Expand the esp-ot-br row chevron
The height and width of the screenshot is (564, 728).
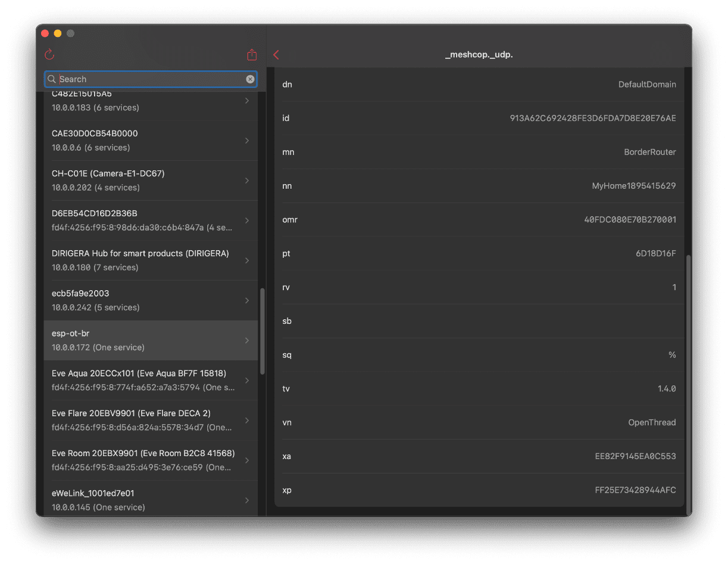click(x=247, y=341)
